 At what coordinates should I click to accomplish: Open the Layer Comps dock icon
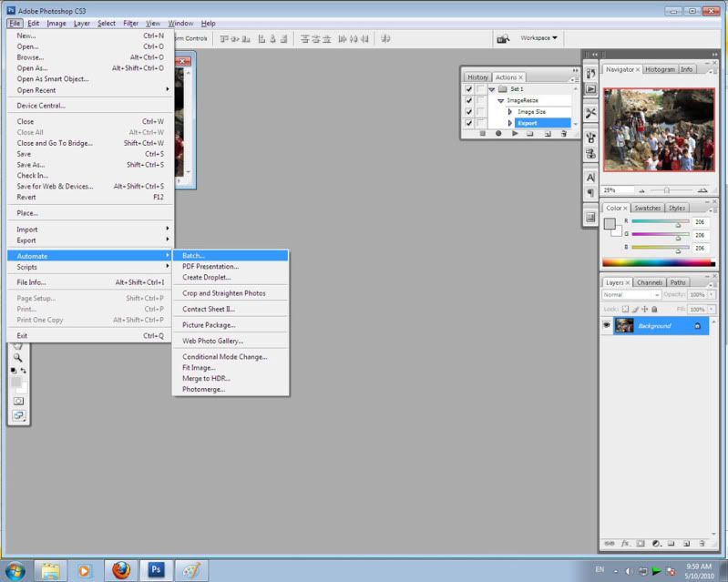pos(590,217)
